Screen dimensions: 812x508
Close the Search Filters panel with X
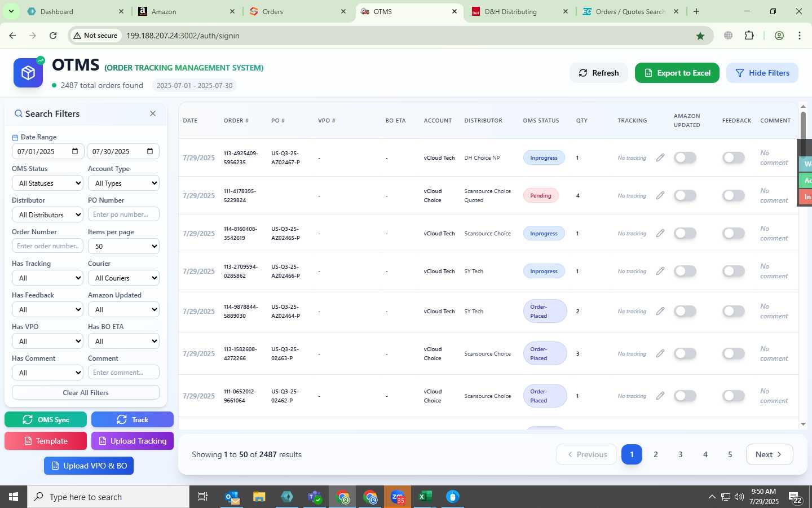[x=153, y=113]
